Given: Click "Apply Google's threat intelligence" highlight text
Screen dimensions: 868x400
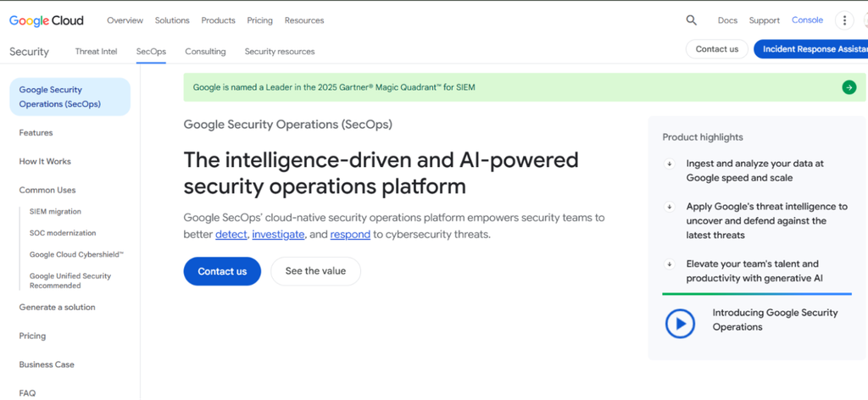Looking at the screenshot, I should click(x=766, y=220).
